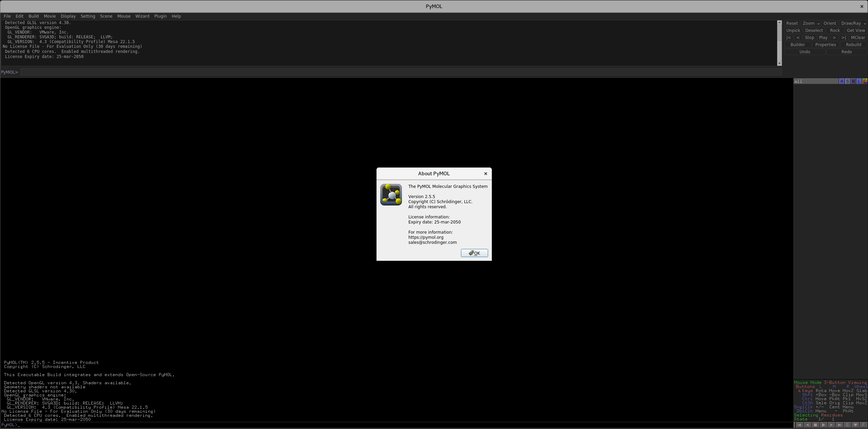Click the Mouse Mode 3-Button Viewing label
868x429 pixels.
[830, 383]
